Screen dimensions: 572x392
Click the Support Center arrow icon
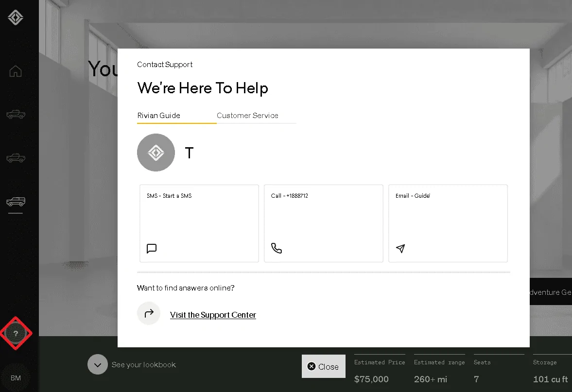pyautogui.click(x=149, y=313)
